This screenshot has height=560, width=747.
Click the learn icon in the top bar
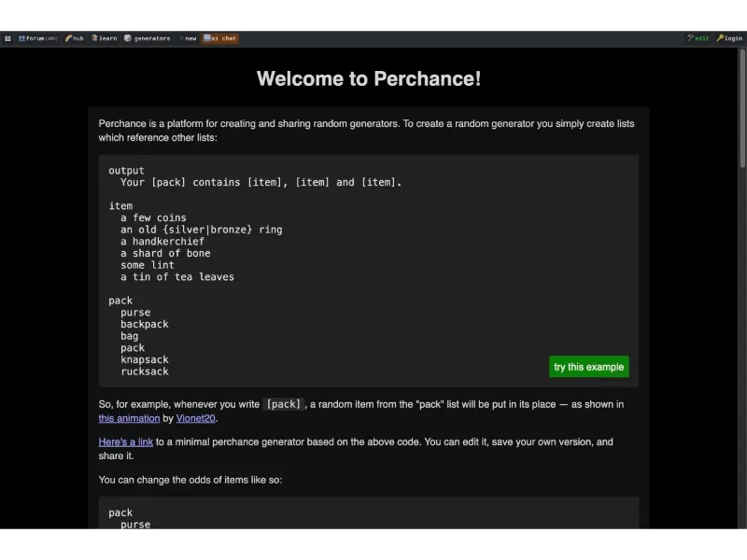[x=93, y=38]
